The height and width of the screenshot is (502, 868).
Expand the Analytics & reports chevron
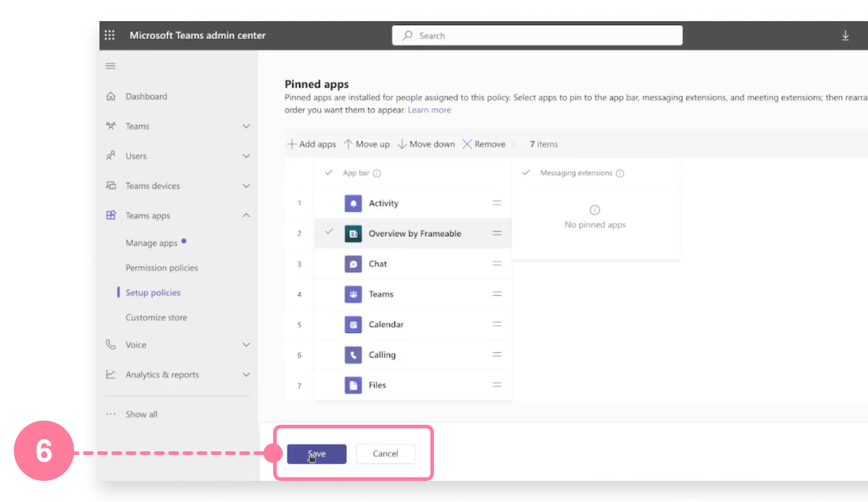[246, 375]
